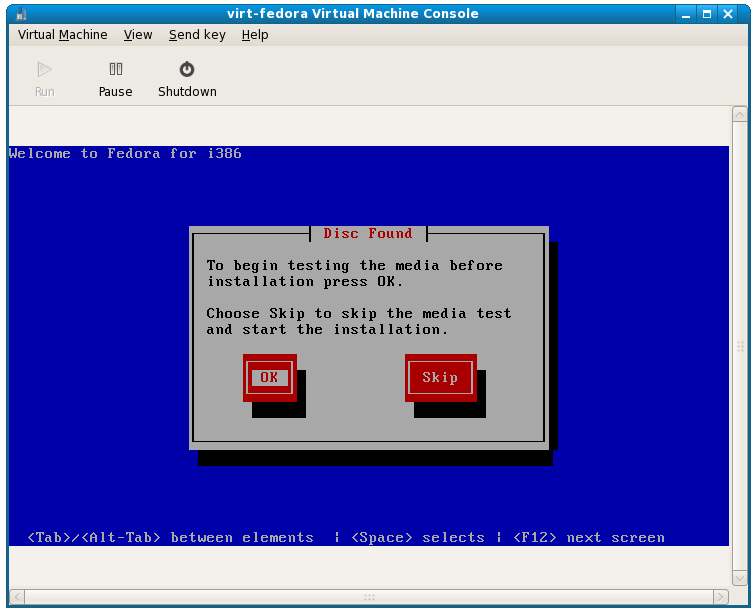Viewport: 755px width, 611px height.
Task: Click the horizontal scrollbar left arrow
Action: 17,597
